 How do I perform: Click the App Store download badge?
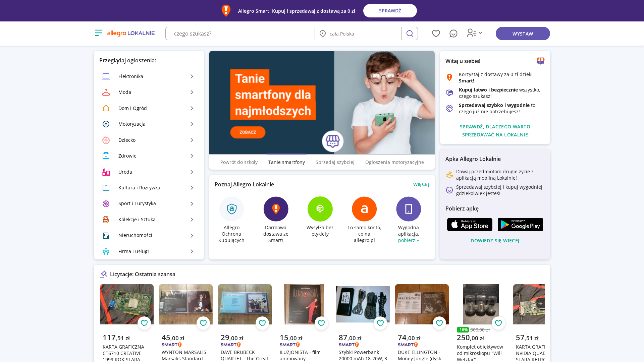[x=470, y=225]
